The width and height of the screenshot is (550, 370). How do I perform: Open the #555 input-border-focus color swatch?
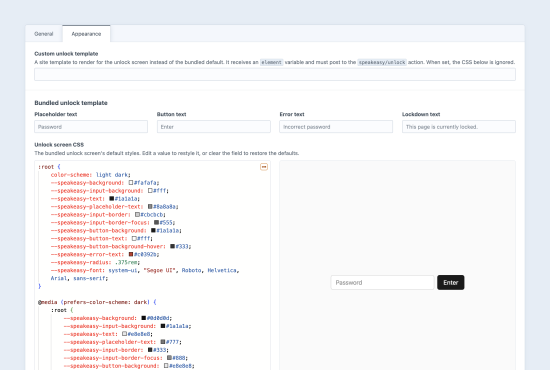[156, 223]
